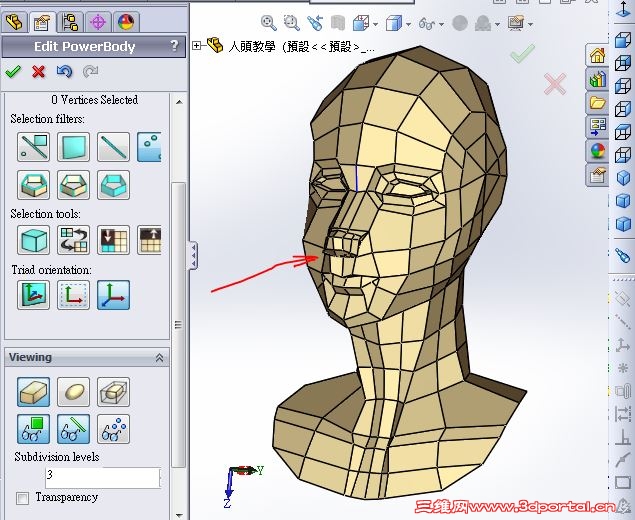635x520 pixels.
Task: Open the DisplayManager color-ball tab
Action: pyautogui.click(x=126, y=22)
